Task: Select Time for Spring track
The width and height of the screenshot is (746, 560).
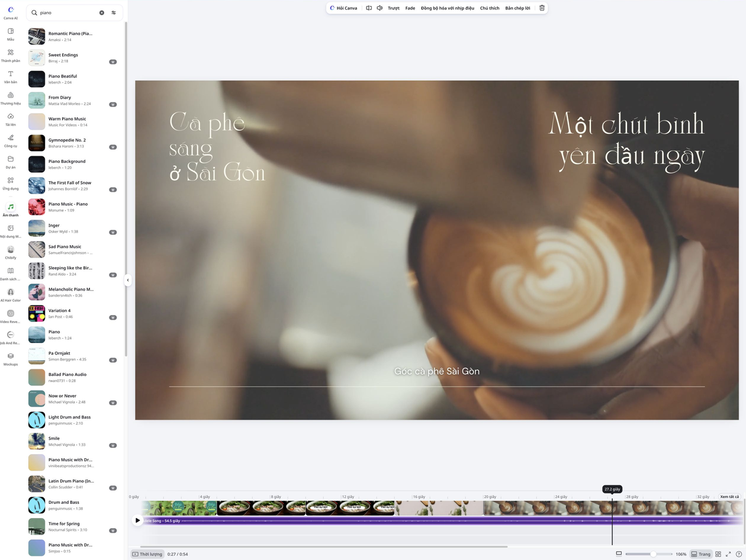Action: [72, 526]
